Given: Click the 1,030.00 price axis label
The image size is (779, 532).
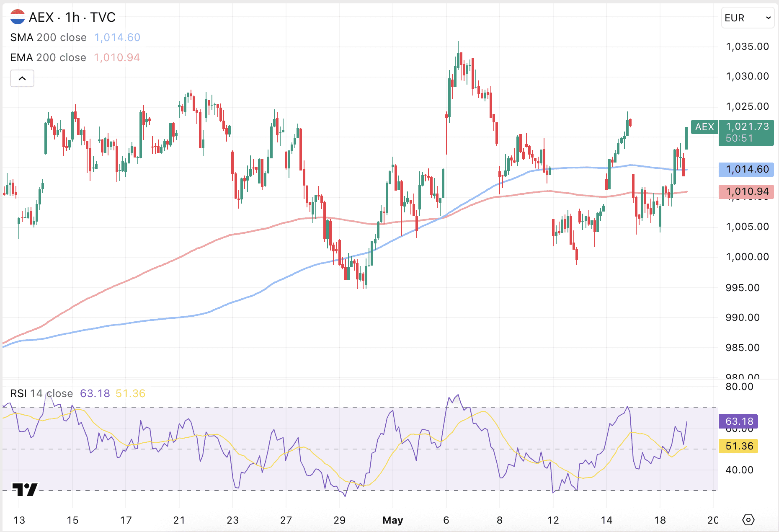Looking at the screenshot, I should [747, 76].
